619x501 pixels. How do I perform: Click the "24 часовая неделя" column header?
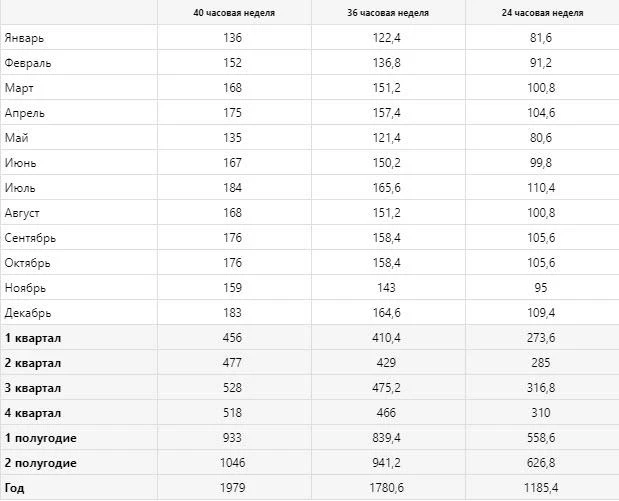click(x=545, y=13)
